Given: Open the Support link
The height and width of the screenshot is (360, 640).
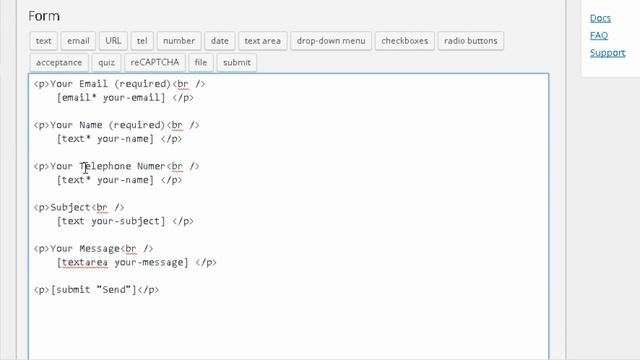Looking at the screenshot, I should (607, 53).
